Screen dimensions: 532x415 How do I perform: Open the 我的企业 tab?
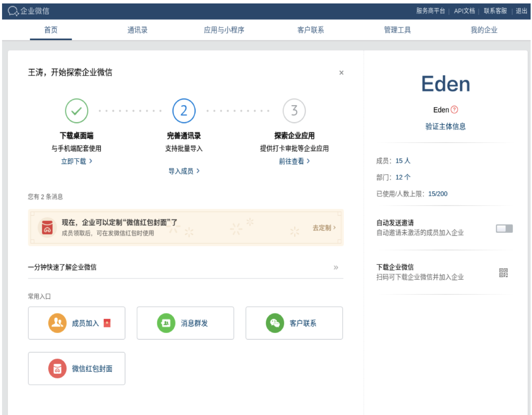coord(484,30)
